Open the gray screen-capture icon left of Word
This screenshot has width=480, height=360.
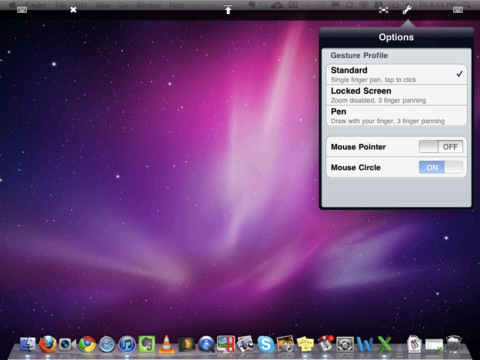[x=345, y=344]
